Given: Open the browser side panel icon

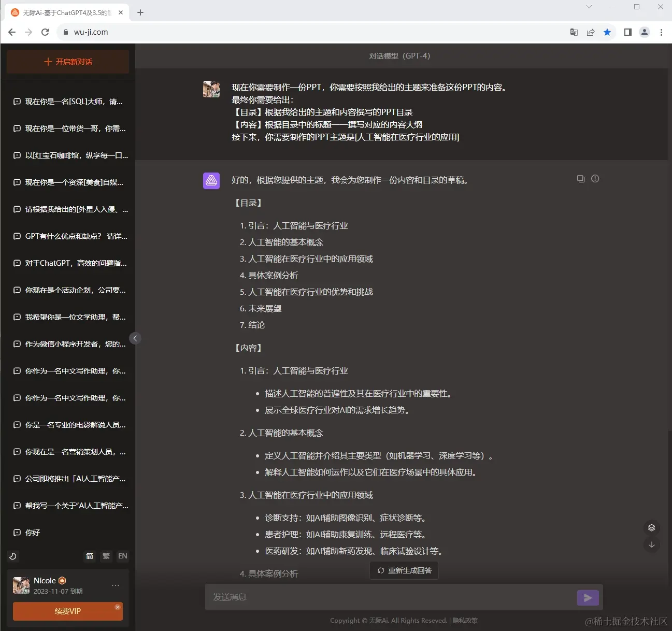Looking at the screenshot, I should [x=628, y=32].
